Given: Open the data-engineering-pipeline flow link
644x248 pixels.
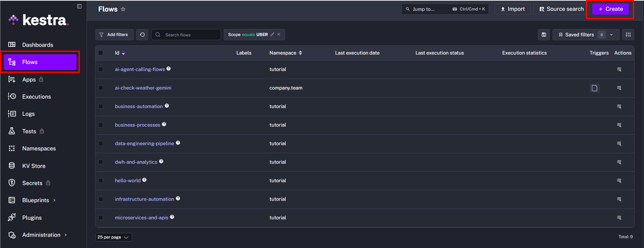Looking at the screenshot, I should click(144, 143).
